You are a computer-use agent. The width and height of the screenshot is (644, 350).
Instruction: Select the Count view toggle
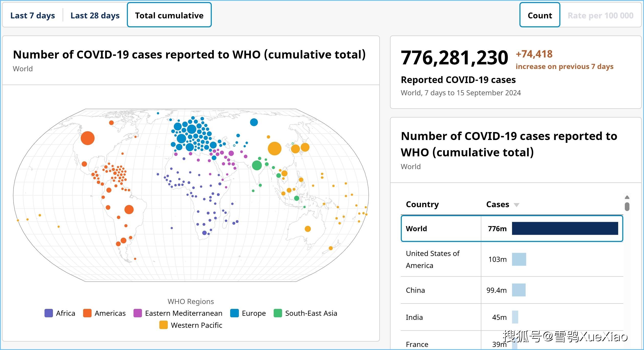[540, 15]
